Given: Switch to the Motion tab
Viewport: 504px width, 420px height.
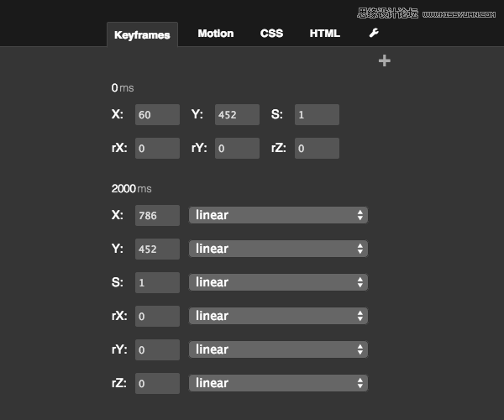Looking at the screenshot, I should tap(216, 34).
